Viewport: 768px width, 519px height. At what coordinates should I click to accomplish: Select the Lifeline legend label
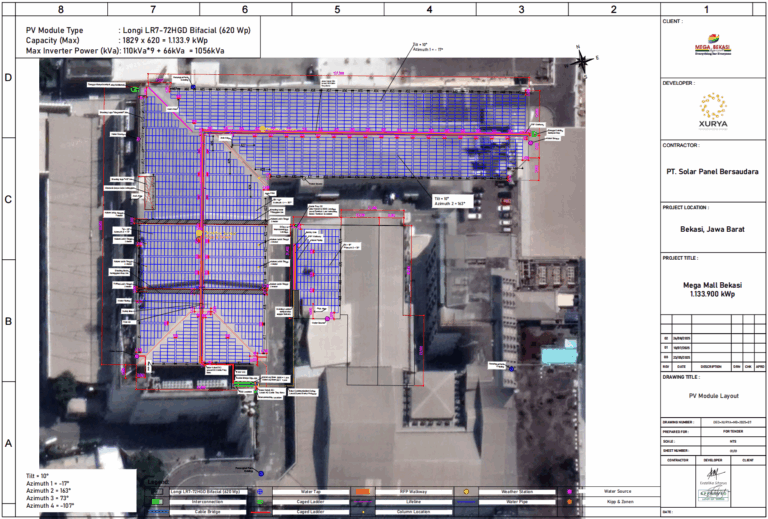pyautogui.click(x=412, y=501)
